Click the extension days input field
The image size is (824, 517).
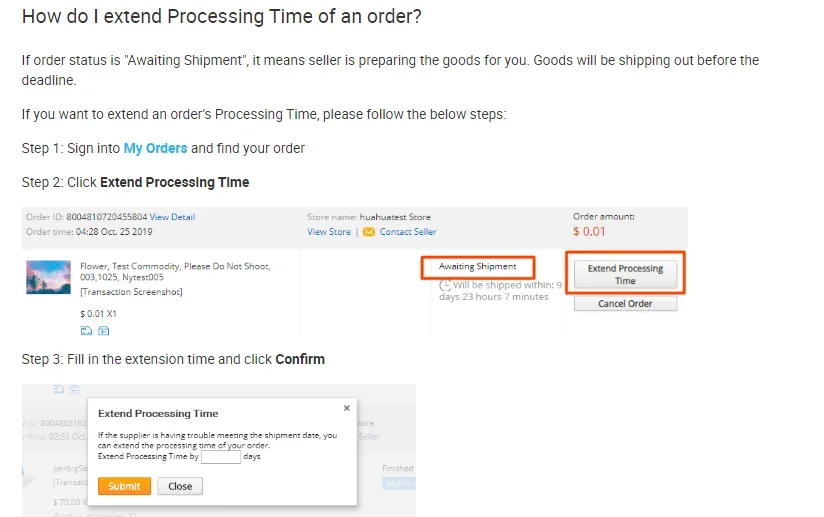coord(220,457)
